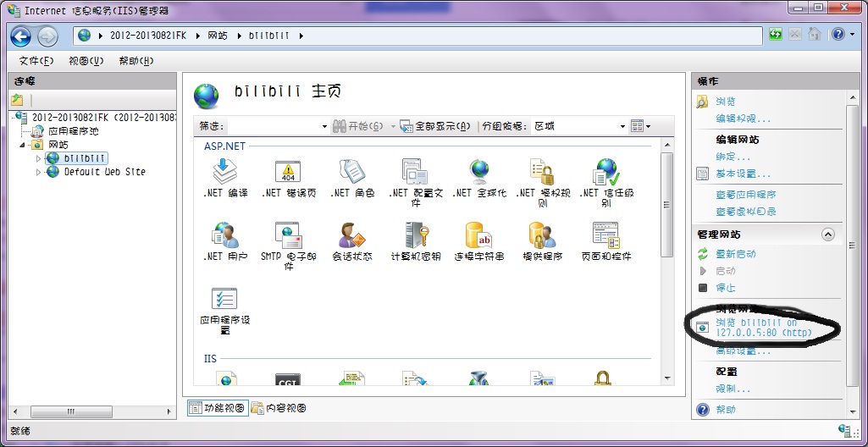Click the Forward navigation arrow
This screenshot has height=447, width=868.
coord(47,36)
